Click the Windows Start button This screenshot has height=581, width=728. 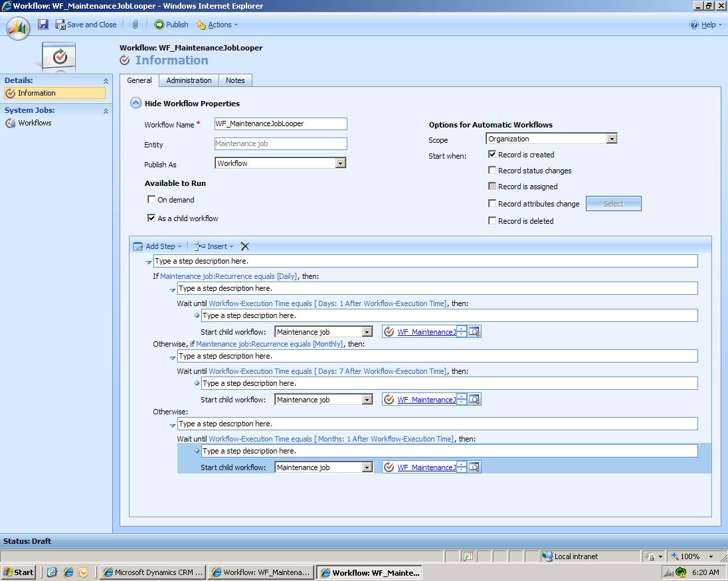19,572
